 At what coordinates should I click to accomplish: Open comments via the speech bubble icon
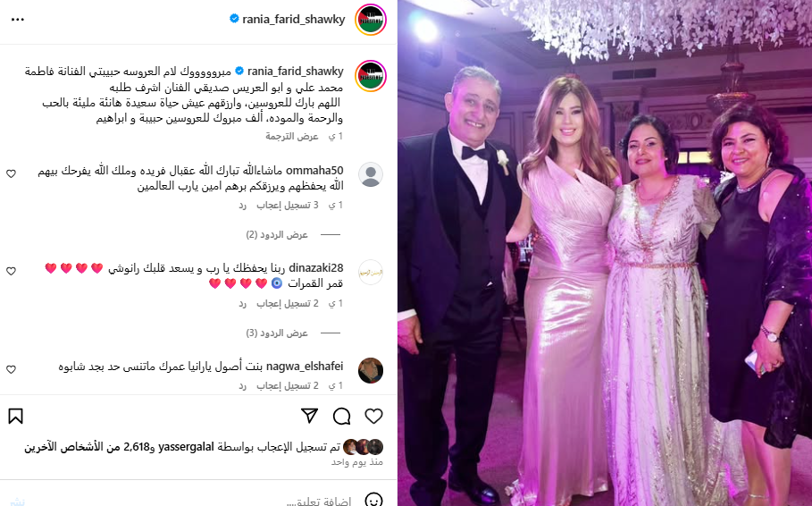pyautogui.click(x=342, y=416)
